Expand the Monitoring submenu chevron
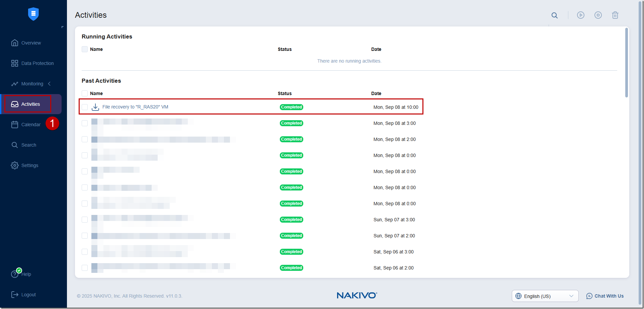This screenshot has width=644, height=309. [x=50, y=84]
